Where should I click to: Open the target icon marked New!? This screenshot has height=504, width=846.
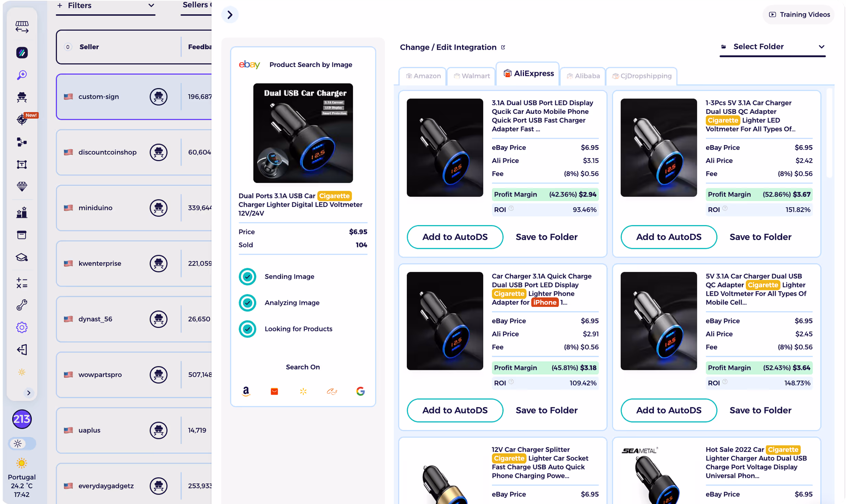[x=22, y=119]
